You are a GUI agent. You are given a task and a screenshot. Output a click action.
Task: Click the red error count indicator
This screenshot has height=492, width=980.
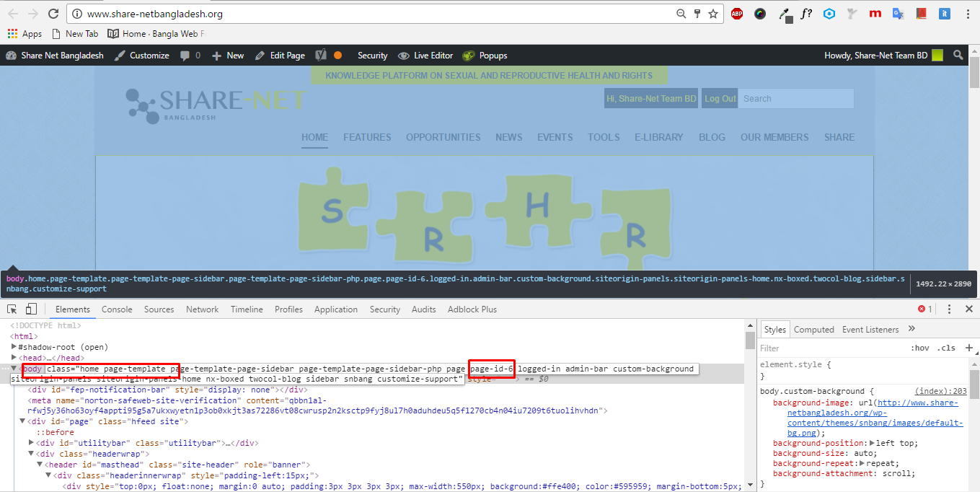point(924,309)
